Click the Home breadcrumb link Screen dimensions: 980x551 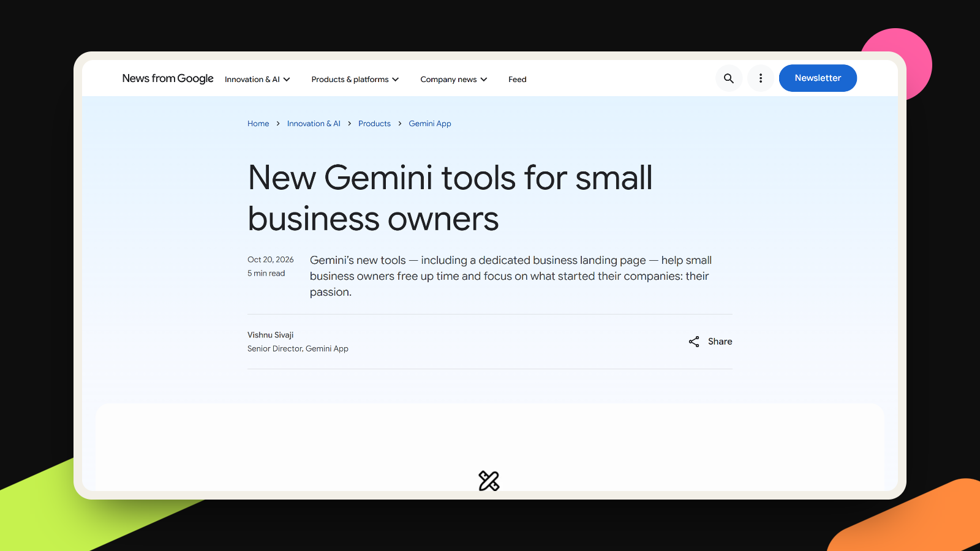coord(258,124)
